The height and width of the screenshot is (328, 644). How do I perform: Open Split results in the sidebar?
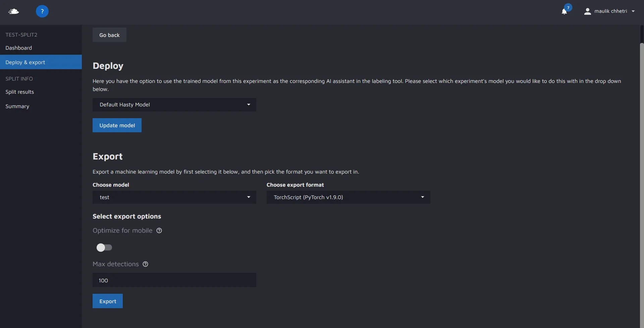coord(20,92)
